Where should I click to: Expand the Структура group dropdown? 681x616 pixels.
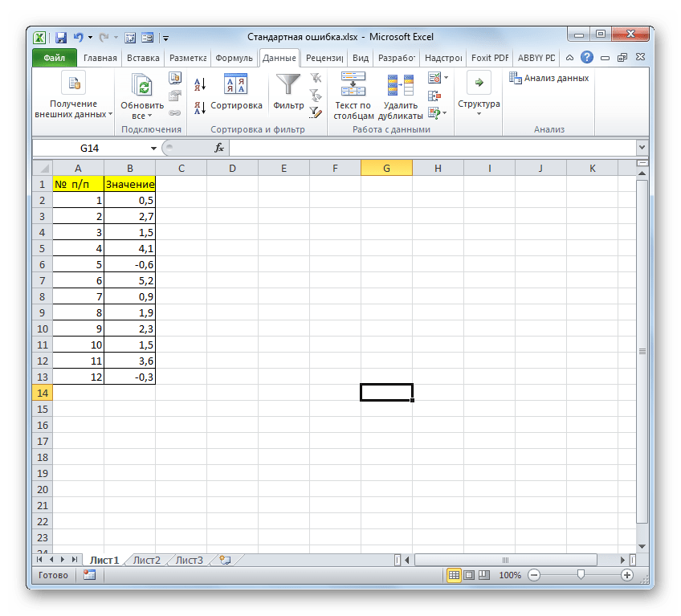click(479, 114)
